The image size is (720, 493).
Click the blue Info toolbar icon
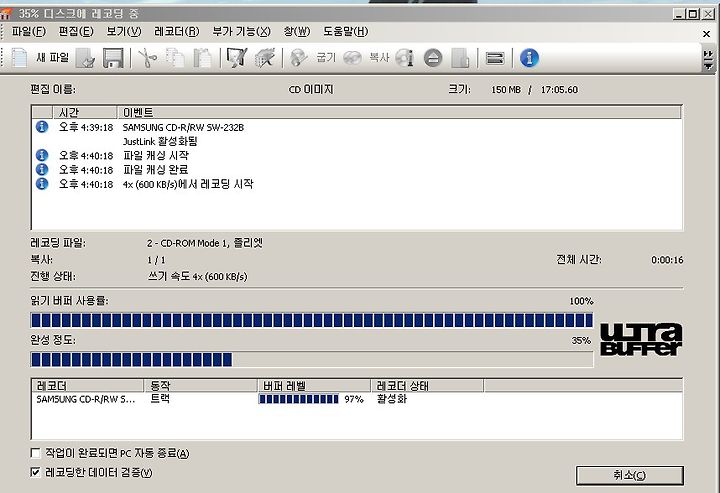529,58
